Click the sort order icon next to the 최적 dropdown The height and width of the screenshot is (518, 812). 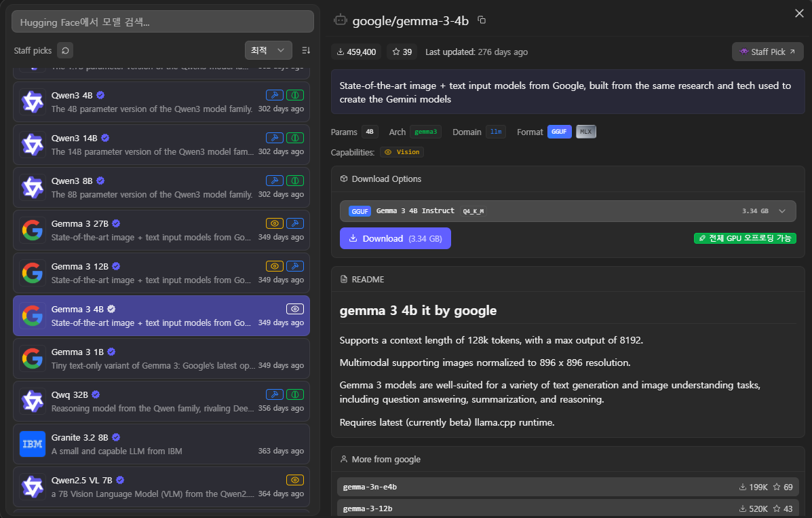[306, 50]
